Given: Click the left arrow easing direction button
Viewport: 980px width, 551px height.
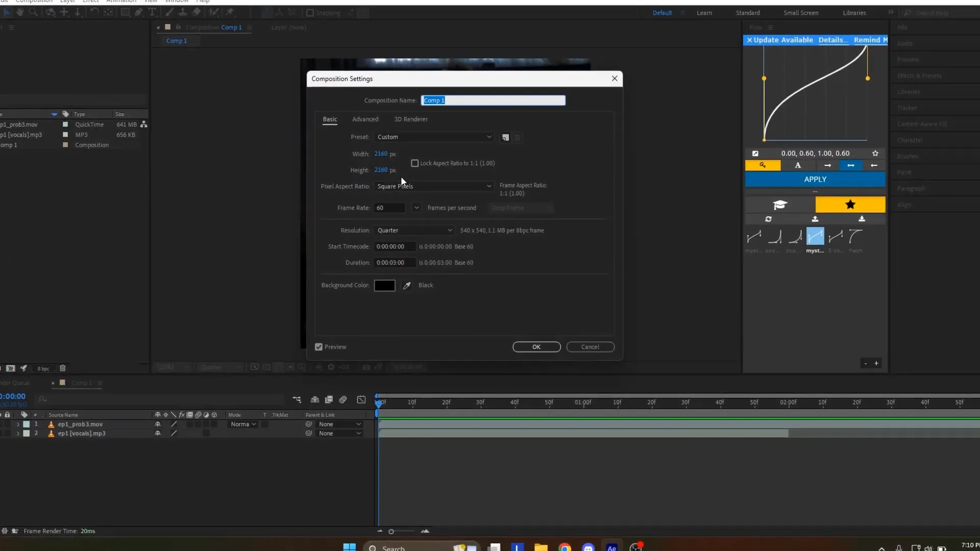Looking at the screenshot, I should click(x=874, y=165).
